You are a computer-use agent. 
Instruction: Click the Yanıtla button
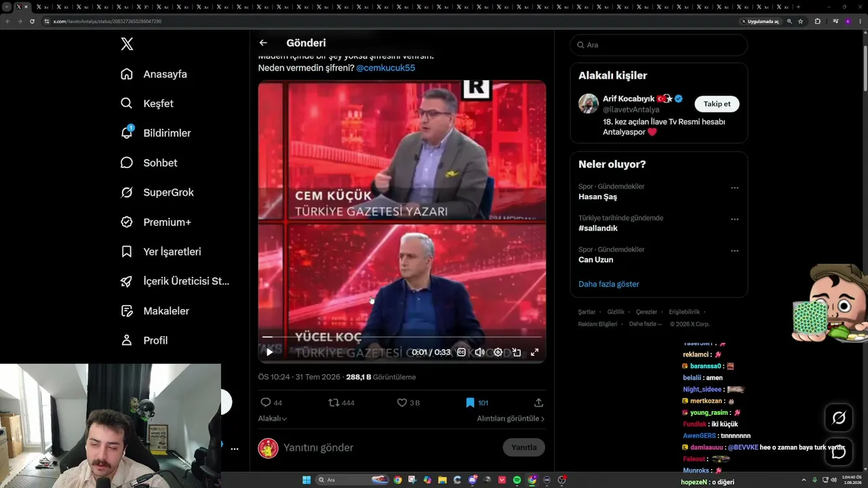coord(524,447)
